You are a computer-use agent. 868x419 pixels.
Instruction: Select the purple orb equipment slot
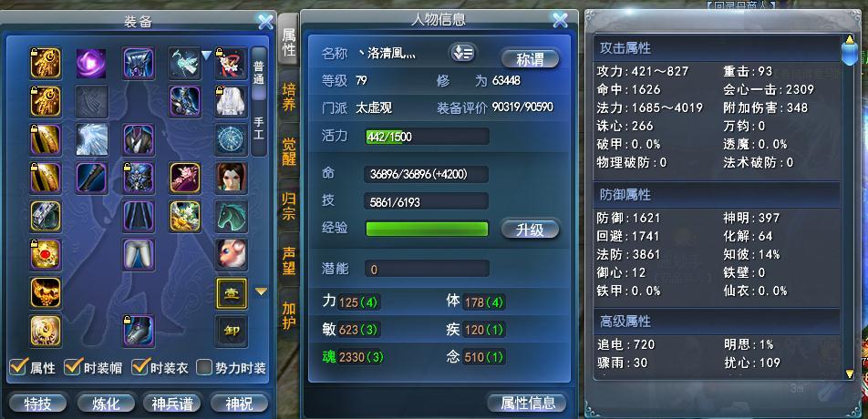click(x=91, y=63)
